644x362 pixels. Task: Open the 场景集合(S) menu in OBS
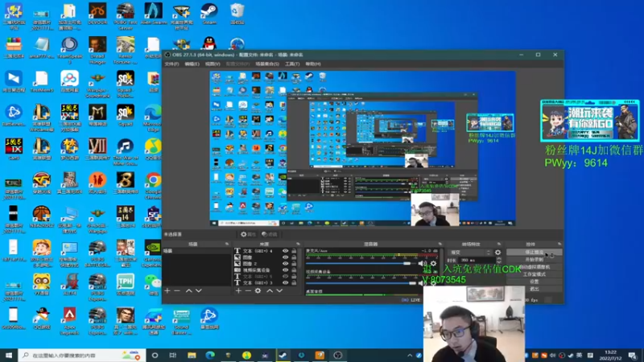point(267,64)
